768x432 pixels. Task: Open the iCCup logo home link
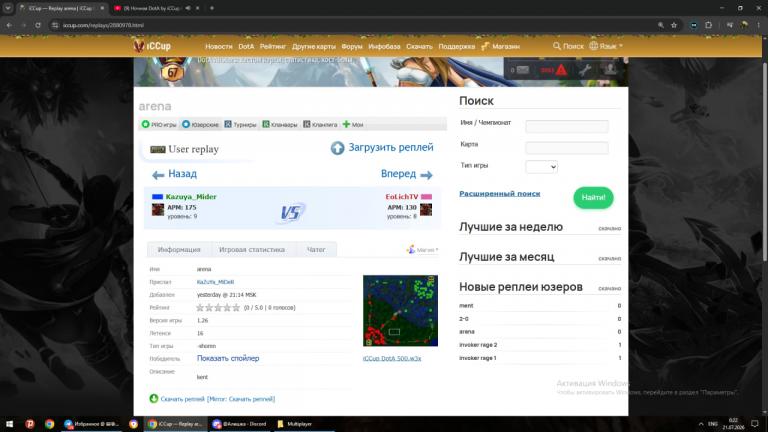click(152, 46)
